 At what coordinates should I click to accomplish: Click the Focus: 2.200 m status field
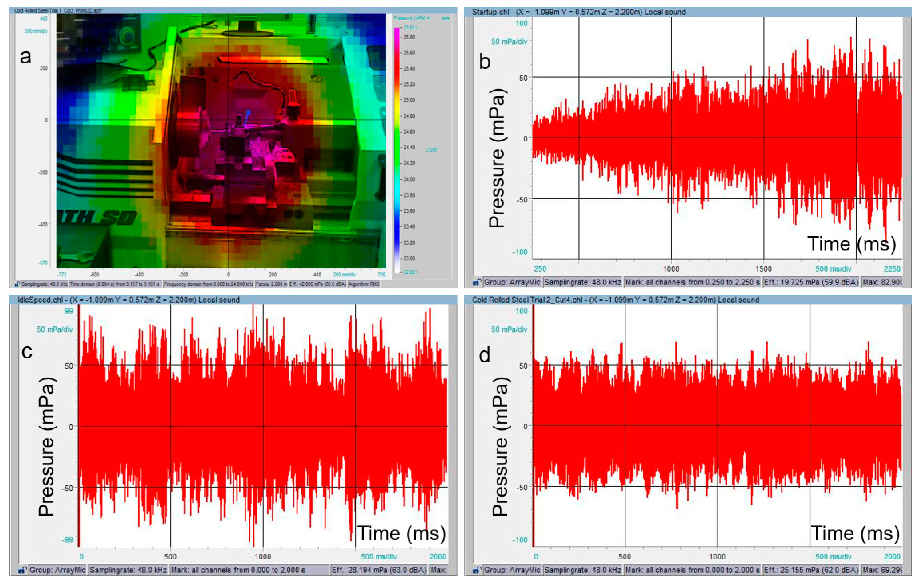click(271, 284)
